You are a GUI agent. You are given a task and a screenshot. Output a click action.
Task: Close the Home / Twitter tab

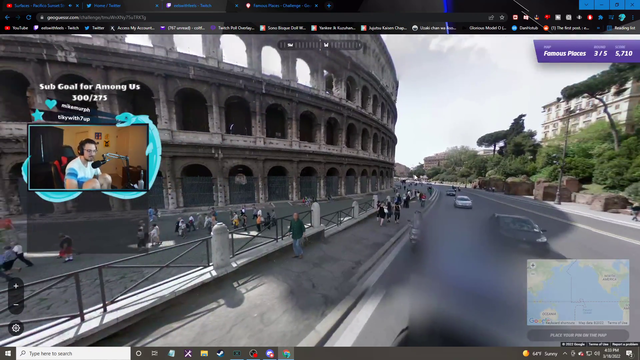point(157,6)
